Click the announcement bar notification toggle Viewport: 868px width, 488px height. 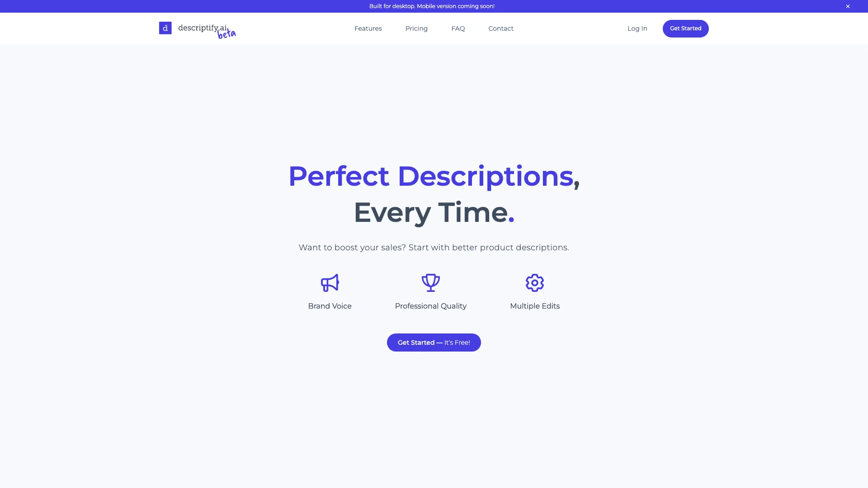tap(848, 5)
